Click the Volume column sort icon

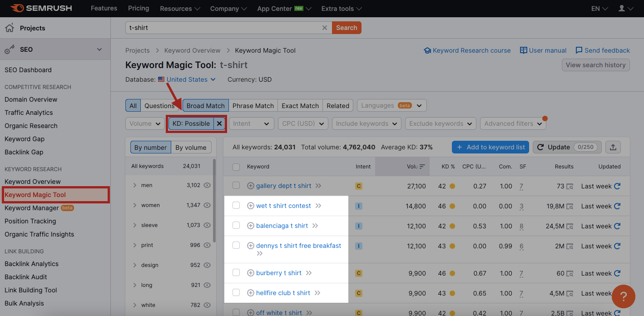[x=422, y=167]
